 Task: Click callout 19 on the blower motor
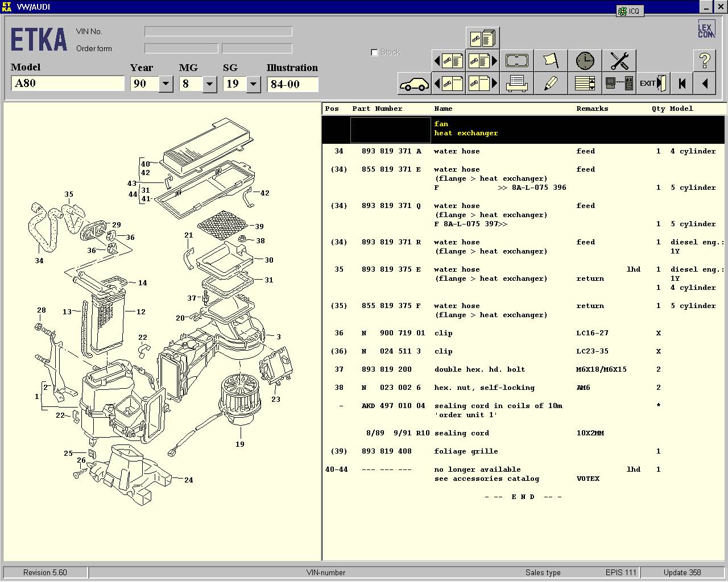(240, 444)
